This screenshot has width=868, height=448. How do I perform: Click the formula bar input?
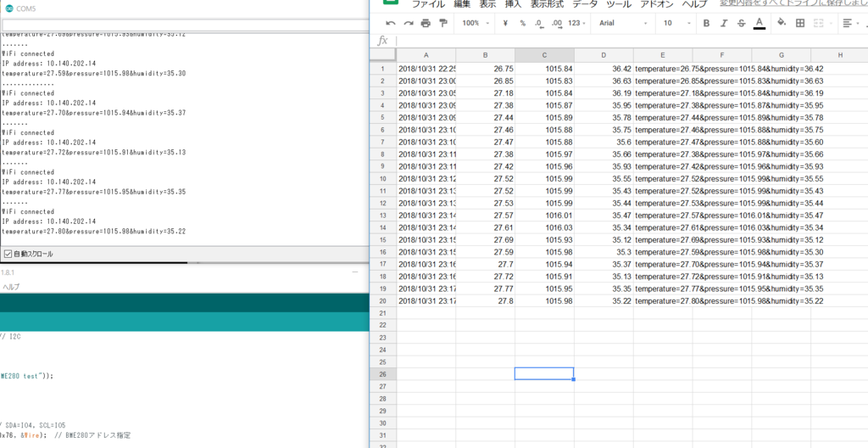coord(631,41)
